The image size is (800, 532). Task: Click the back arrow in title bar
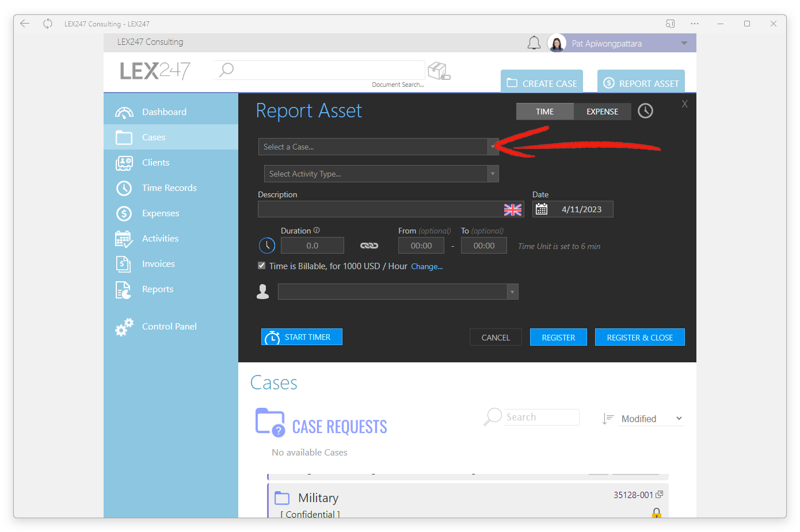(x=25, y=24)
